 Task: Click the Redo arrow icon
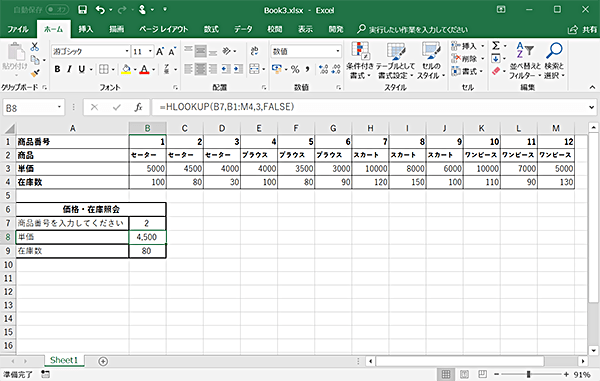pyautogui.click(x=122, y=10)
